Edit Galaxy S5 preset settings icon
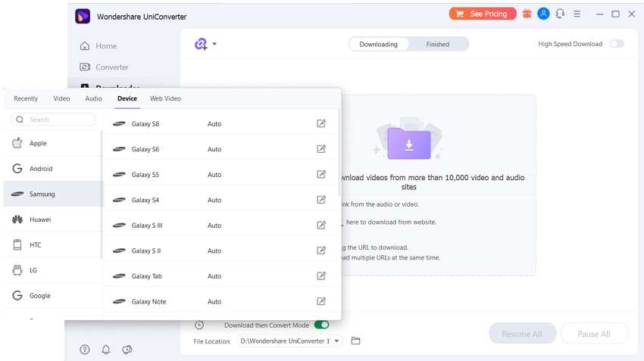Screen dimensions: 644x361 tap(321, 174)
